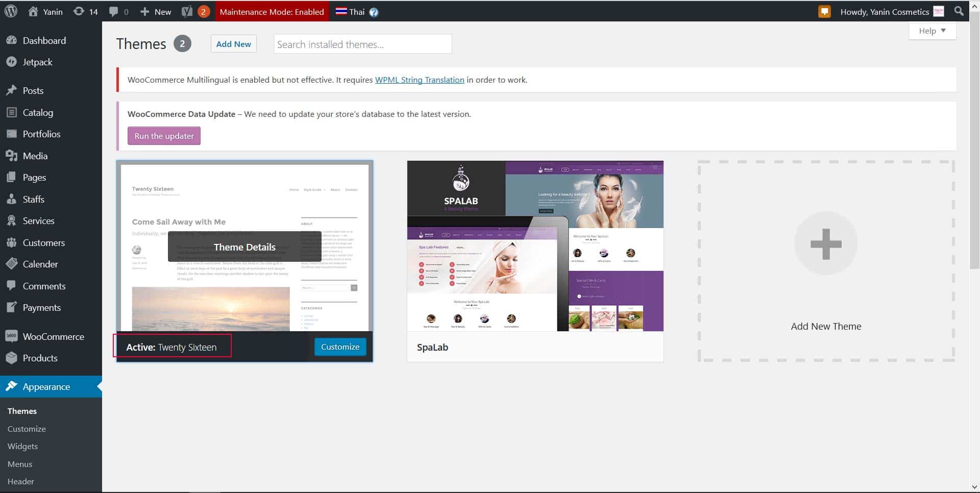Click the Media icon in sidebar
The width and height of the screenshot is (980, 493).
tap(11, 156)
